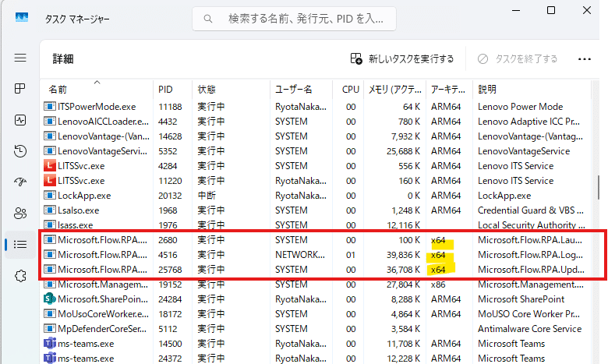Open Users page icon in sidebar
Image resolution: width=608 pixels, height=364 pixels.
pyautogui.click(x=20, y=213)
